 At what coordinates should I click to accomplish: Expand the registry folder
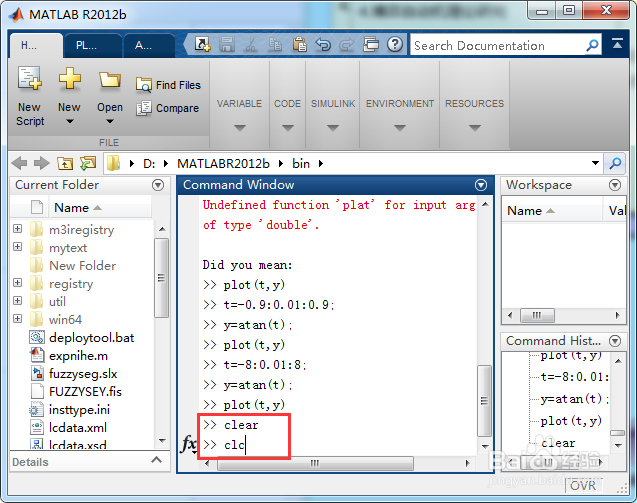coord(17,282)
